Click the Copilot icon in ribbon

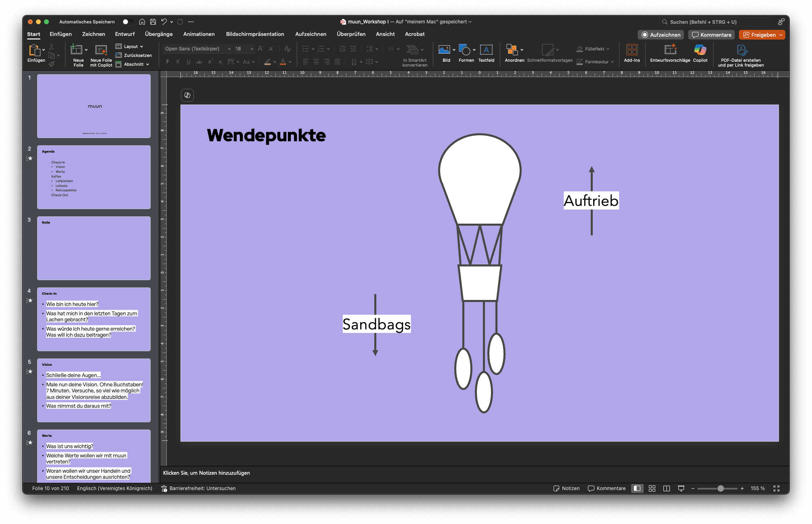coord(700,50)
